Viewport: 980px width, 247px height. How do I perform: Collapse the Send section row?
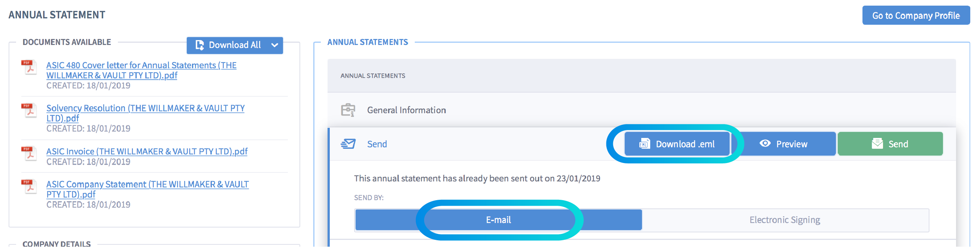pos(377,144)
